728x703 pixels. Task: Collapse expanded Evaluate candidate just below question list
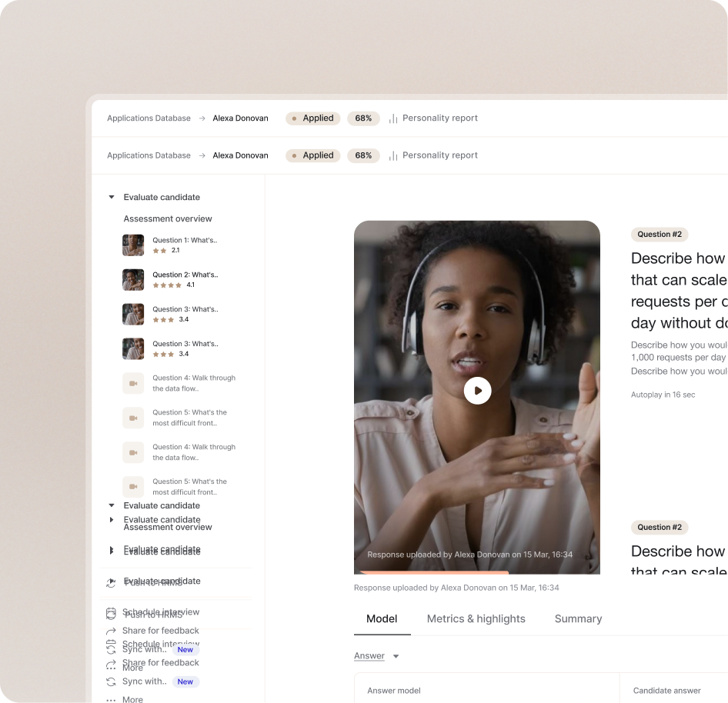coord(112,506)
